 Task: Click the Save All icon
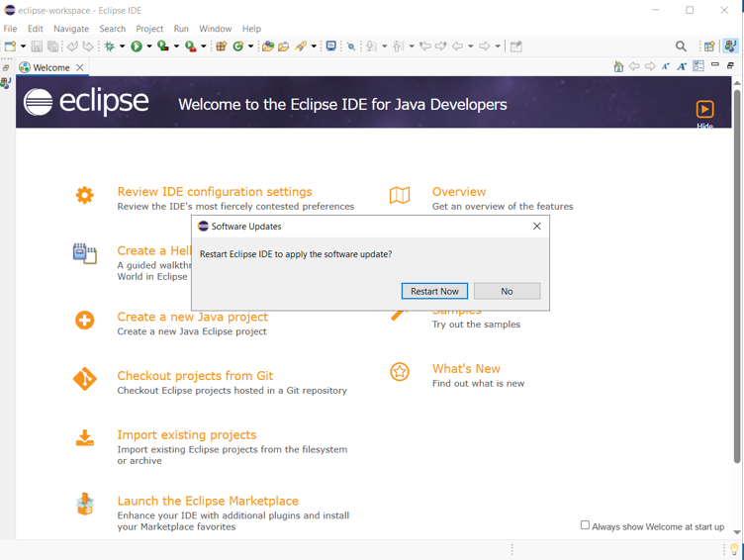pyautogui.click(x=52, y=47)
